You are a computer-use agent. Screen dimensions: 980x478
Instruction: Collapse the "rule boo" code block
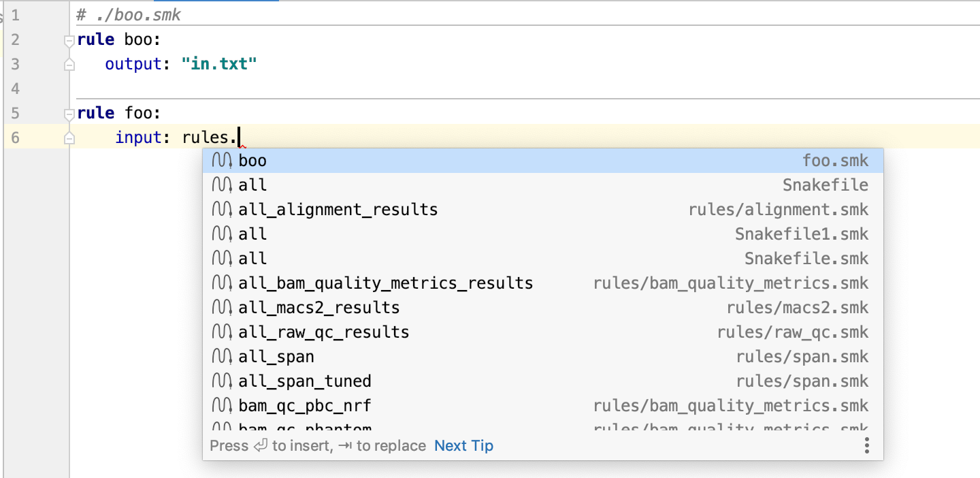[68, 39]
